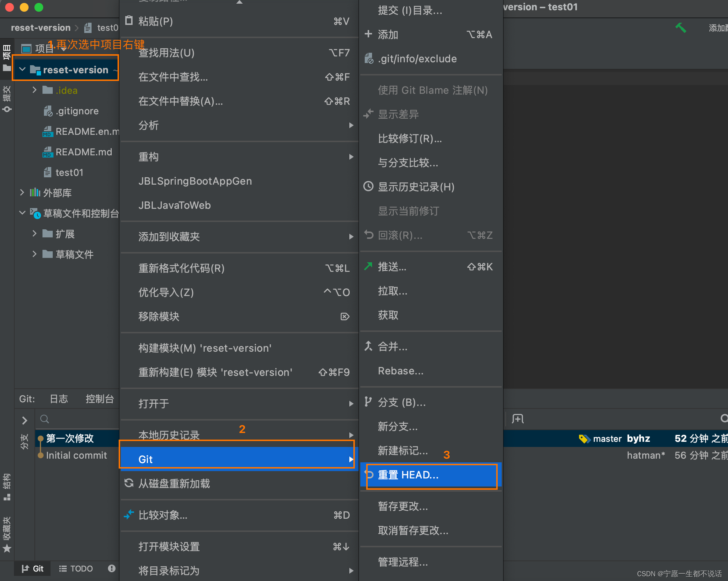Collapse the 草稿文件和控制台 node
Image resolution: width=728 pixels, height=581 pixels.
tap(22, 213)
